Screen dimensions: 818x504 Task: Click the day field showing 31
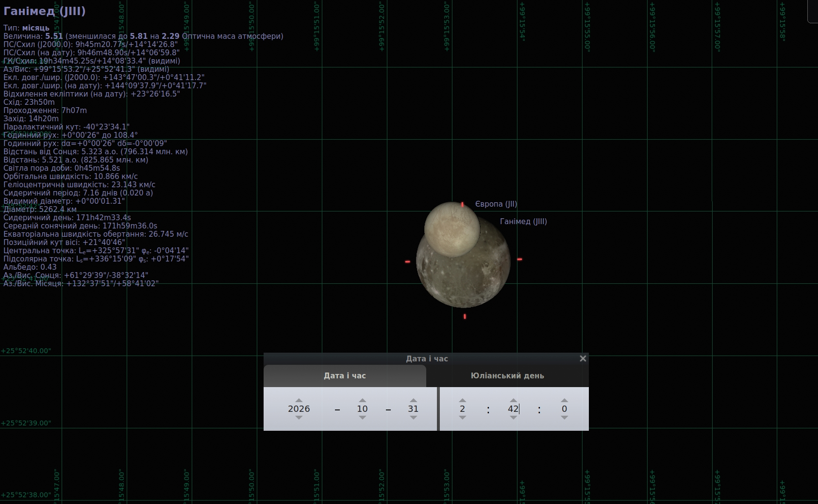pyautogui.click(x=413, y=409)
